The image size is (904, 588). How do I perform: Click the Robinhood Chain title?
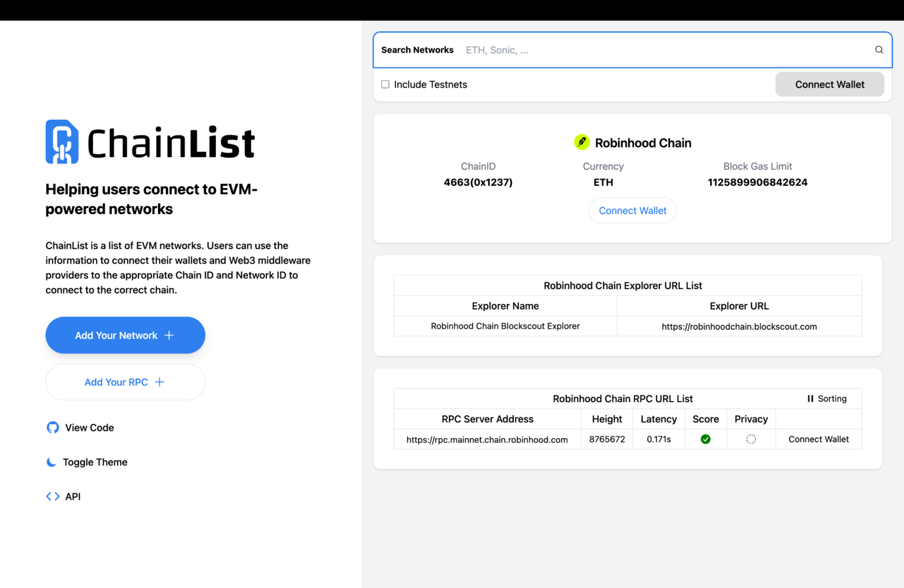pos(643,143)
